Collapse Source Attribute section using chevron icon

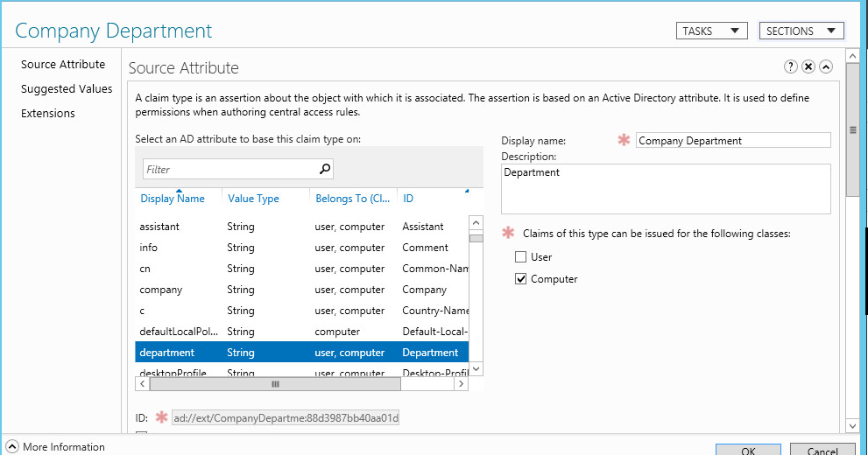coord(826,66)
